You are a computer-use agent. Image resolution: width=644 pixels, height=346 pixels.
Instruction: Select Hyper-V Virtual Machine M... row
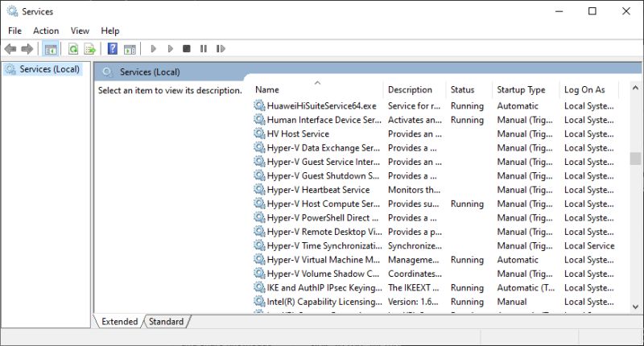434,259
